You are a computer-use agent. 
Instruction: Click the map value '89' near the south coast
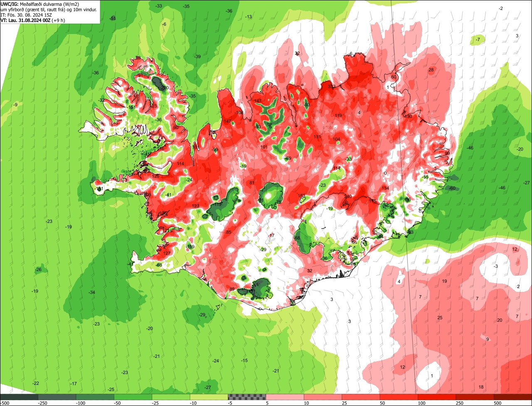232,289
